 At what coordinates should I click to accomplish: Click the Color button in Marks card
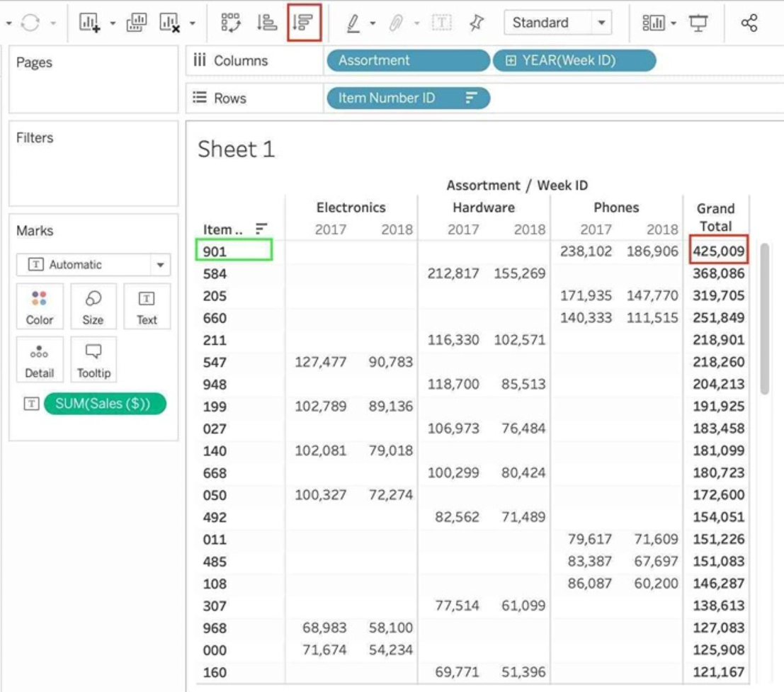click(x=40, y=306)
